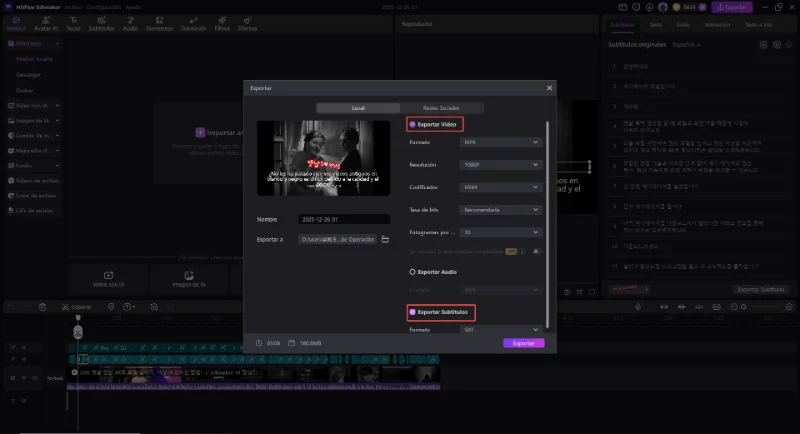The width and height of the screenshot is (800, 434).
Task: Open the Tasa de bits dropdown
Action: click(x=501, y=210)
